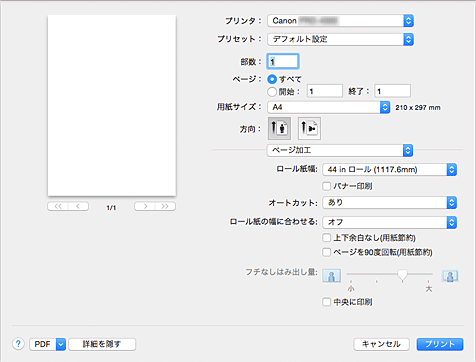Select landscape orientation icon
The width and height of the screenshot is (476, 362).
309,128
